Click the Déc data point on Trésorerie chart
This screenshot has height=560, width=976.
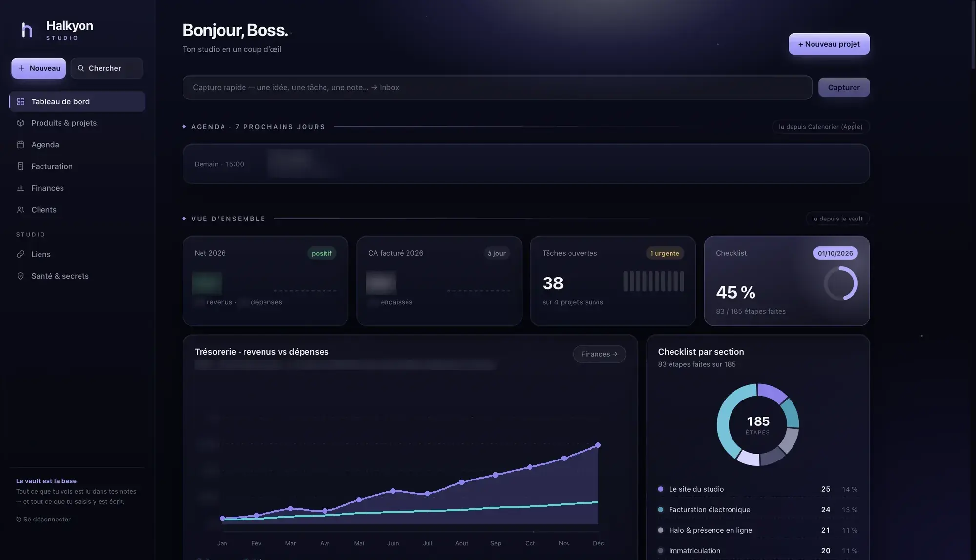pyautogui.click(x=598, y=445)
